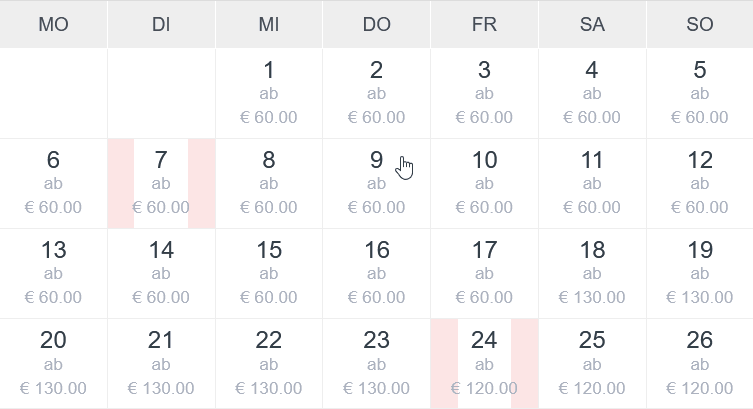Select day 1 priced € 60.00
Image resolution: width=753 pixels, height=409 pixels.
point(268,93)
